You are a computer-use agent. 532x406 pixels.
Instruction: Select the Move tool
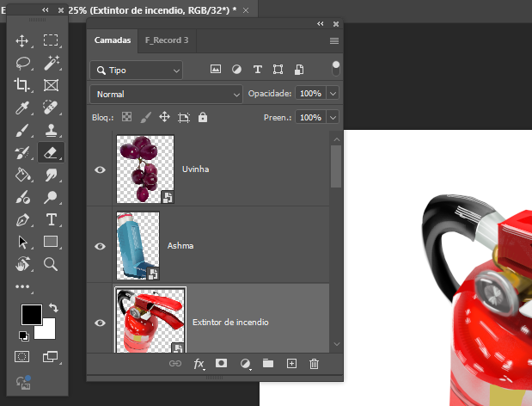point(22,40)
